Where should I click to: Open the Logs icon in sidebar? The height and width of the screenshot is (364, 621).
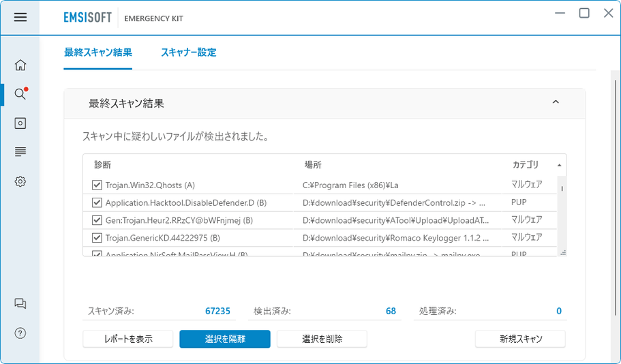[x=20, y=152]
